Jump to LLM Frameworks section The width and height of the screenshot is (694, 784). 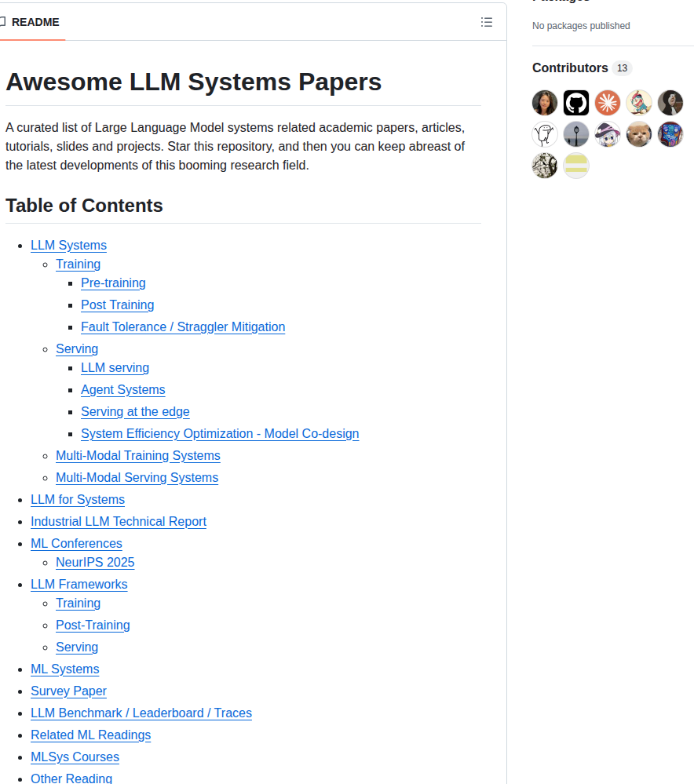(79, 584)
